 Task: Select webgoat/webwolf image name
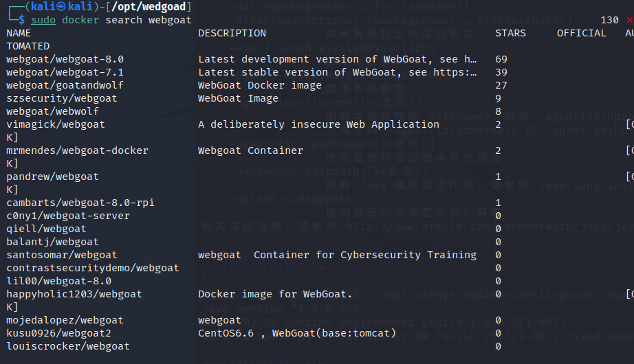point(52,111)
